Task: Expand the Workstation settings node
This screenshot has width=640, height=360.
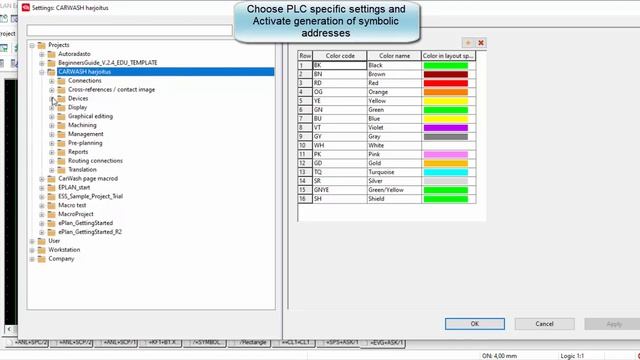Action: (x=32, y=250)
